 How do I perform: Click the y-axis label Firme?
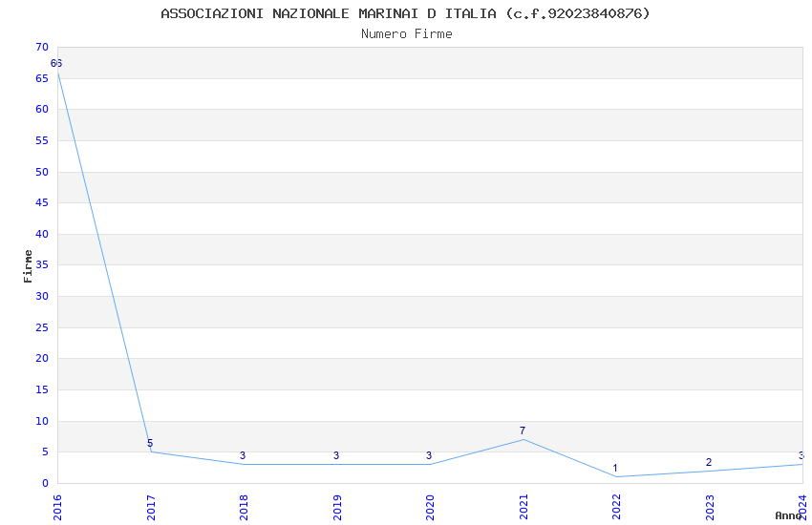(x=28, y=266)
